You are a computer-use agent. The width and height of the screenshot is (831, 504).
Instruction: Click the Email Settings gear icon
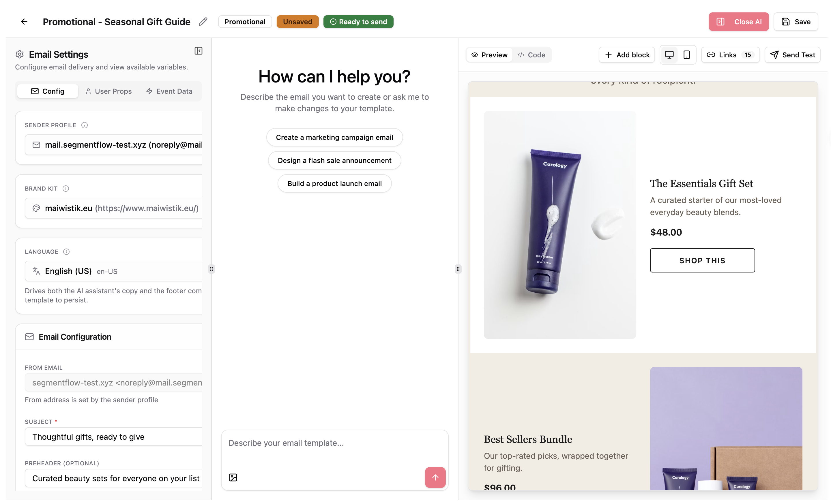(20, 54)
